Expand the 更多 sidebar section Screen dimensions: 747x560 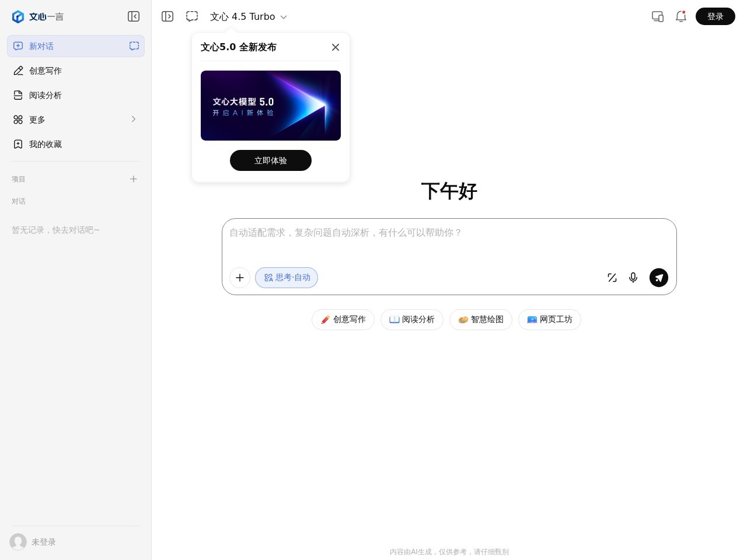[x=37, y=120]
